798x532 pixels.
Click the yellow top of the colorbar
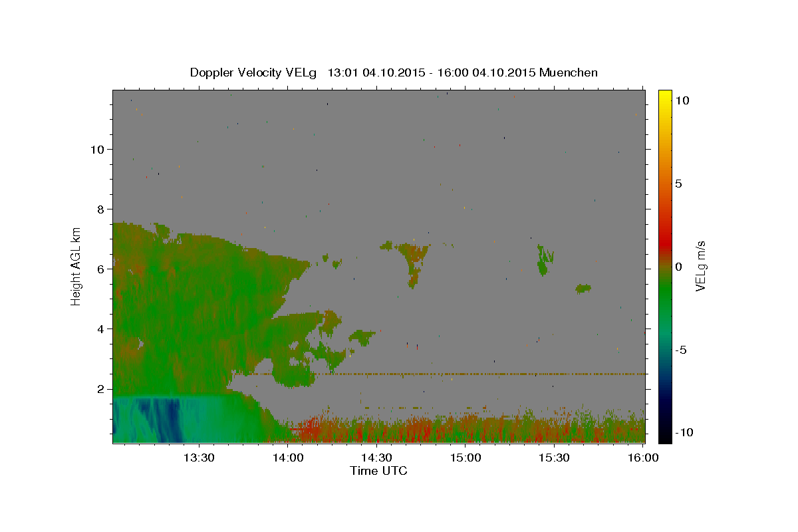coord(664,94)
